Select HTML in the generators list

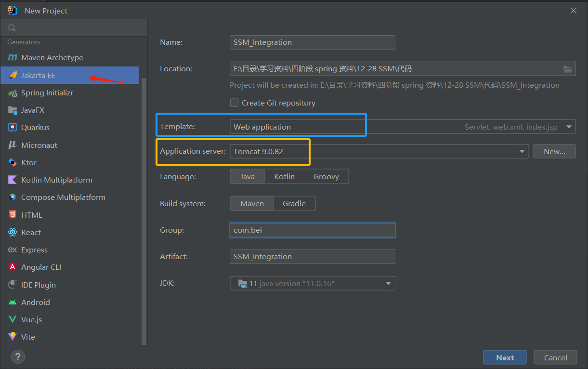pyautogui.click(x=70, y=215)
